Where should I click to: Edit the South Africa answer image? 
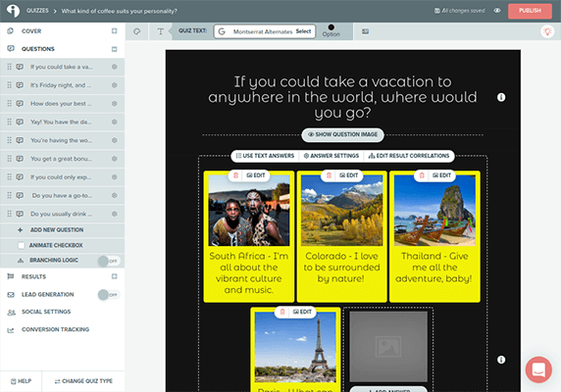tap(256, 175)
